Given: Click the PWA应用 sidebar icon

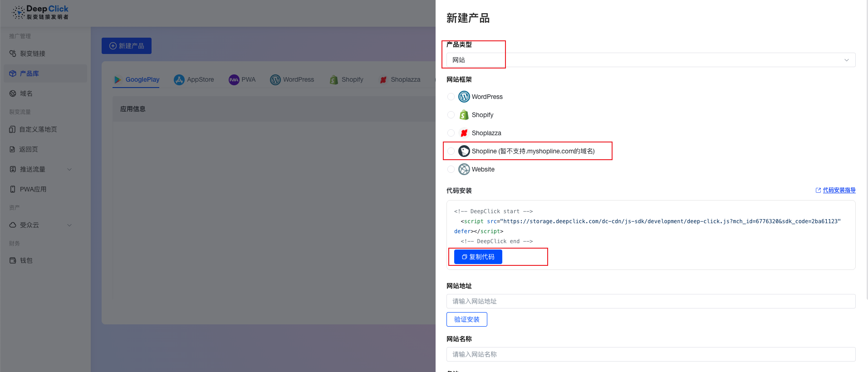Looking at the screenshot, I should (13, 189).
